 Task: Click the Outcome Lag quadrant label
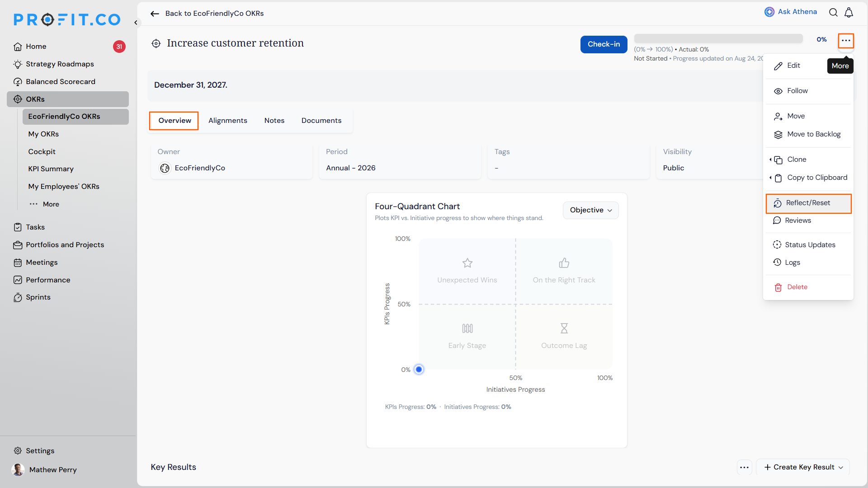[x=564, y=346]
